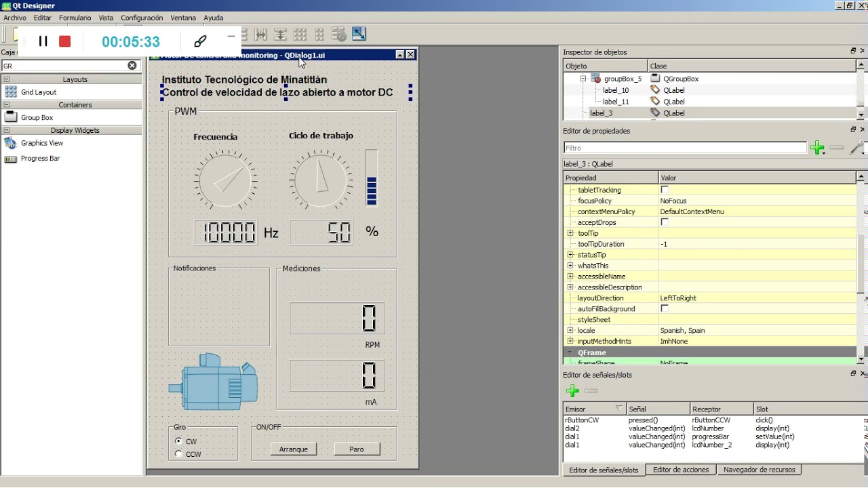Click the LeftToRight layoutDirection value
Viewport: 868px width, 488px height.
point(678,298)
